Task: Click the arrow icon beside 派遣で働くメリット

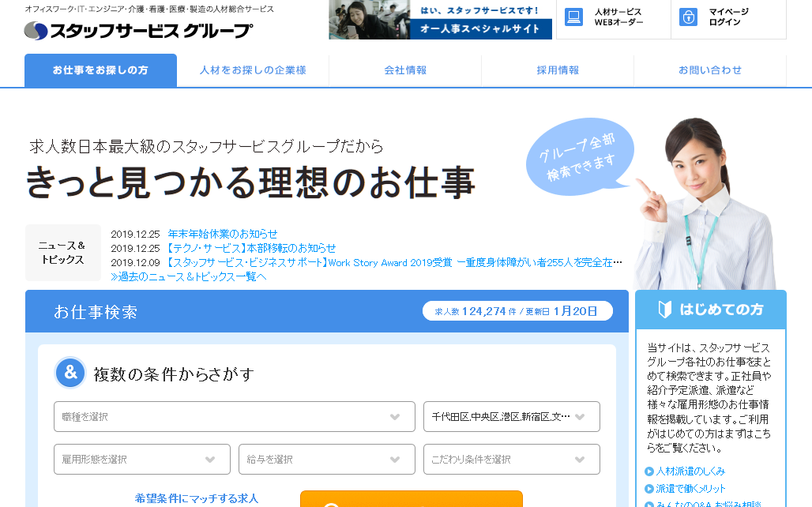Action: point(649,489)
